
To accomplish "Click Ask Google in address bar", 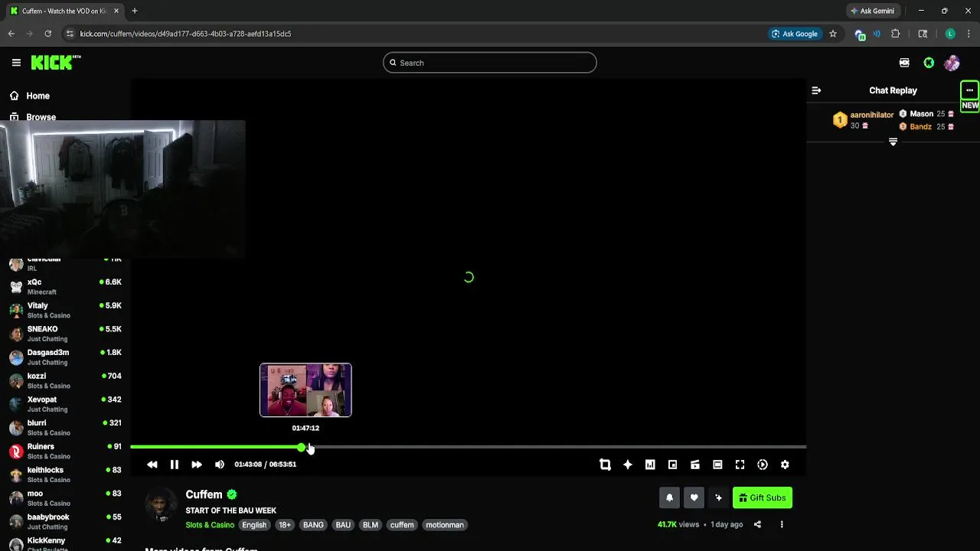I will [795, 34].
